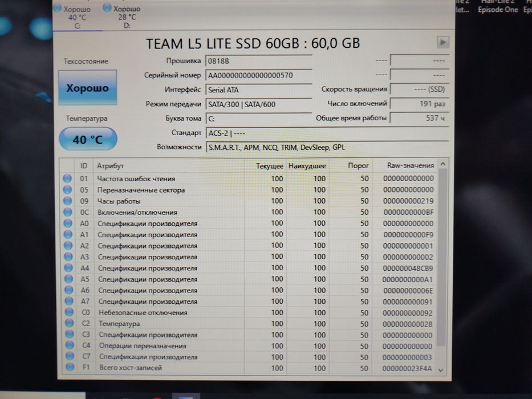Select the Часы работы row
The image size is (532, 399).
tap(249, 201)
